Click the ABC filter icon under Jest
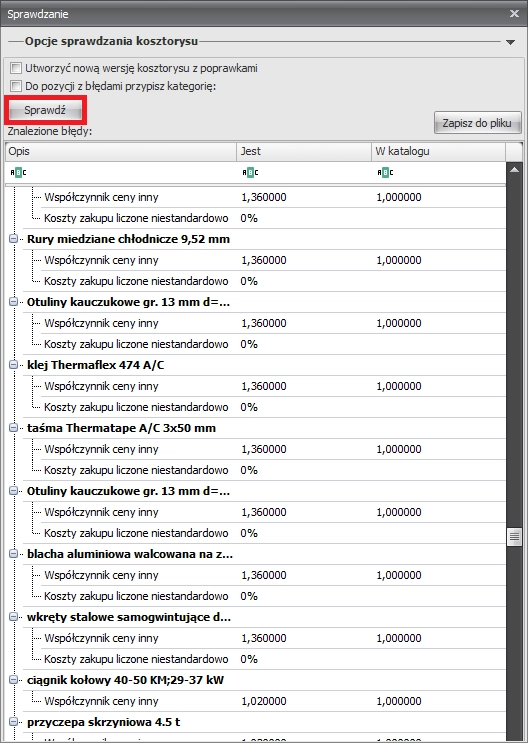Viewport: 528px width, 743px height. click(x=250, y=172)
